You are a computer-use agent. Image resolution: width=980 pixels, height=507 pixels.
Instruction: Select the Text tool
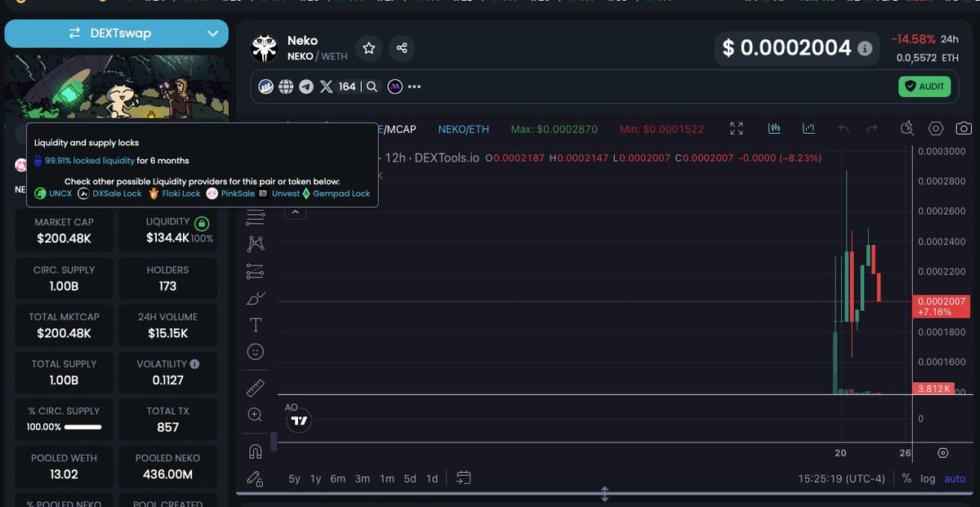256,325
